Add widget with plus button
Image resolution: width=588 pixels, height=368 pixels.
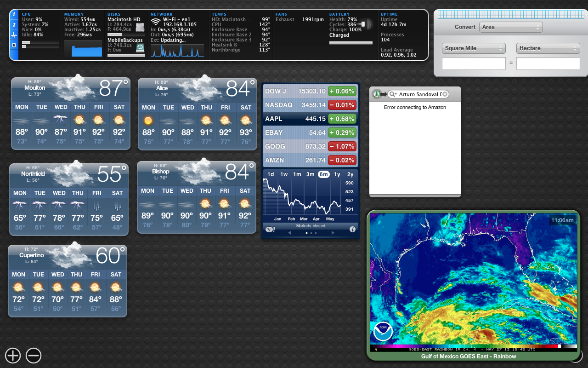coord(13,355)
